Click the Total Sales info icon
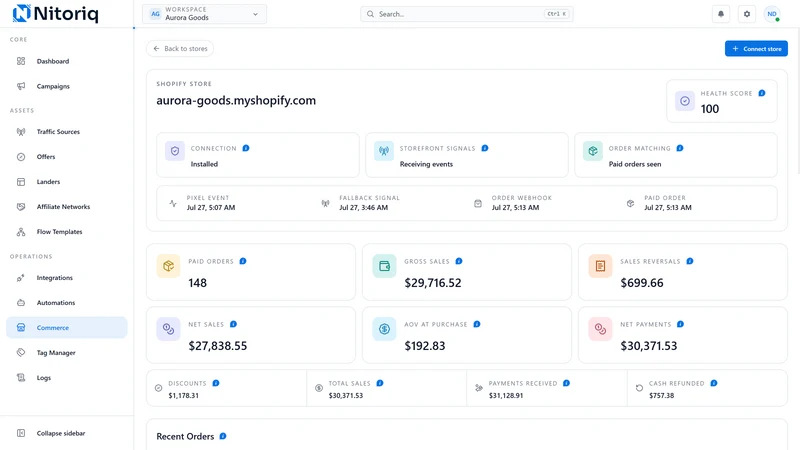 tap(380, 383)
